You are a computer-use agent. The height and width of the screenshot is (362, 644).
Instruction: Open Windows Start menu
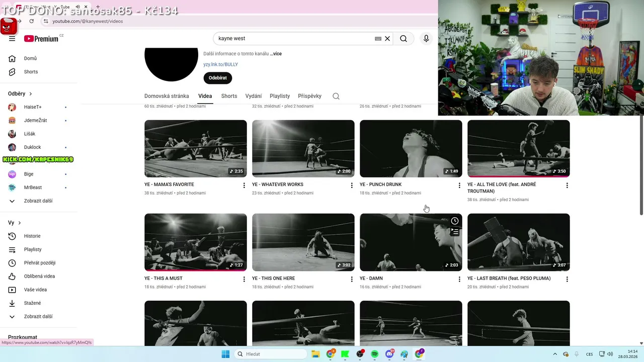click(x=225, y=354)
